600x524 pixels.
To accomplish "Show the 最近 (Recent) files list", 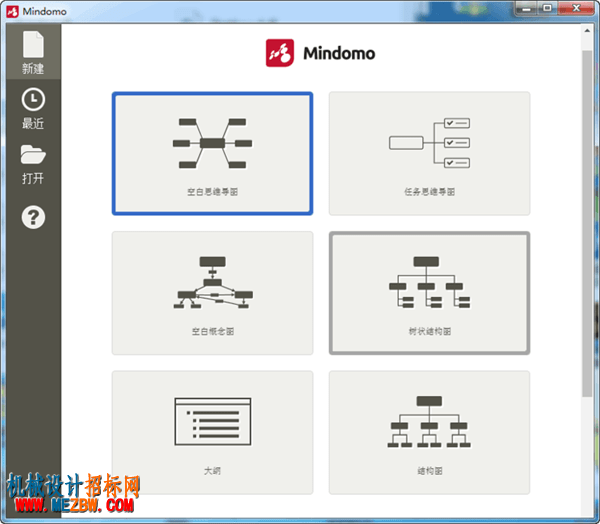I will click(33, 108).
